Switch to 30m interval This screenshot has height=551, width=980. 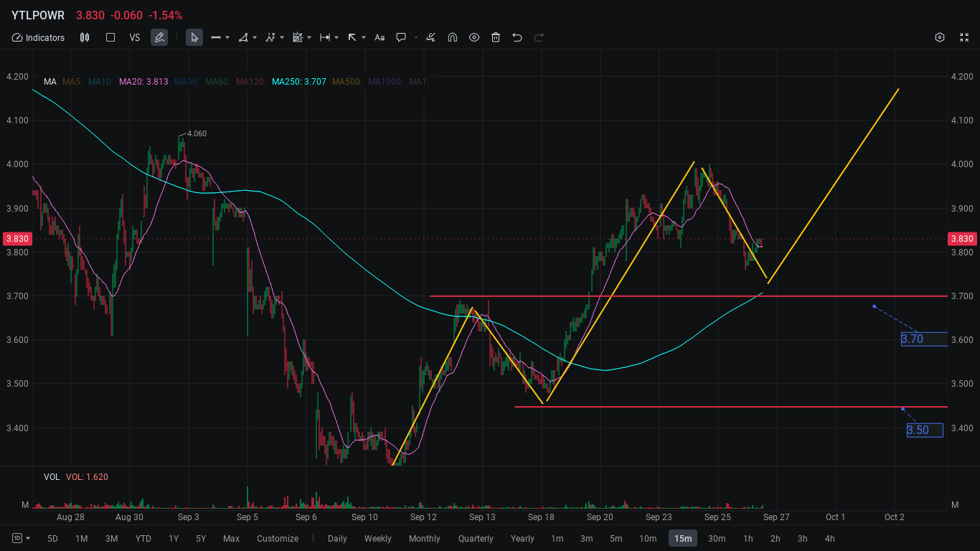point(717,538)
